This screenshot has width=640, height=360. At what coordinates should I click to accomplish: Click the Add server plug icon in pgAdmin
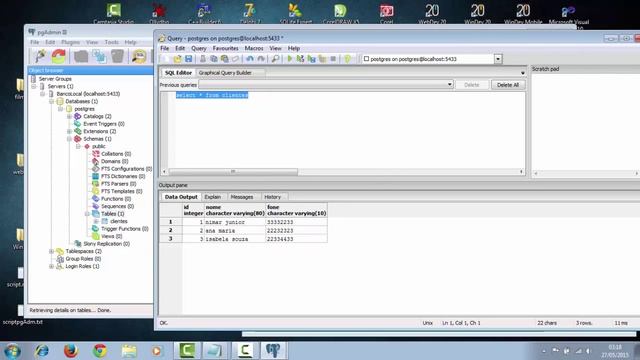(41, 56)
